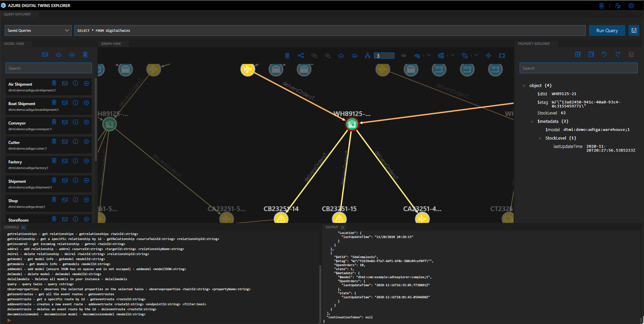Select the MODEL VIEW tab
Screen dimensions: 644x324
pos(14,44)
